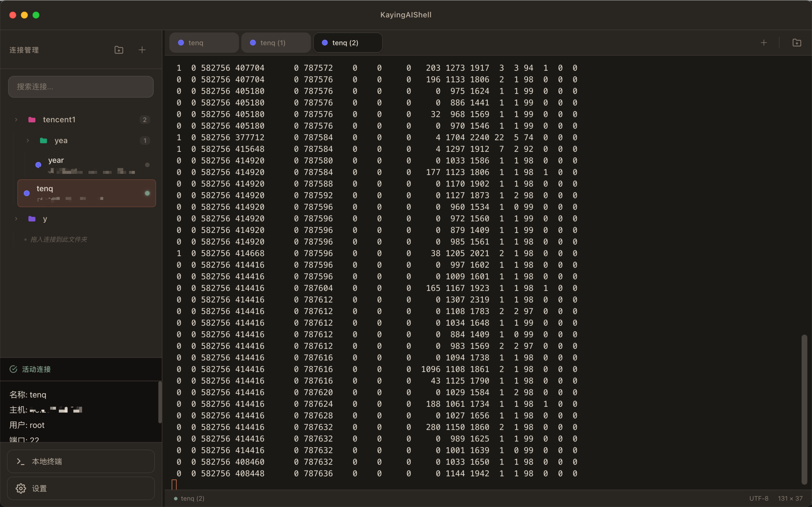
Task: Click the terminal vertical scrollbar
Action: pos(804,409)
